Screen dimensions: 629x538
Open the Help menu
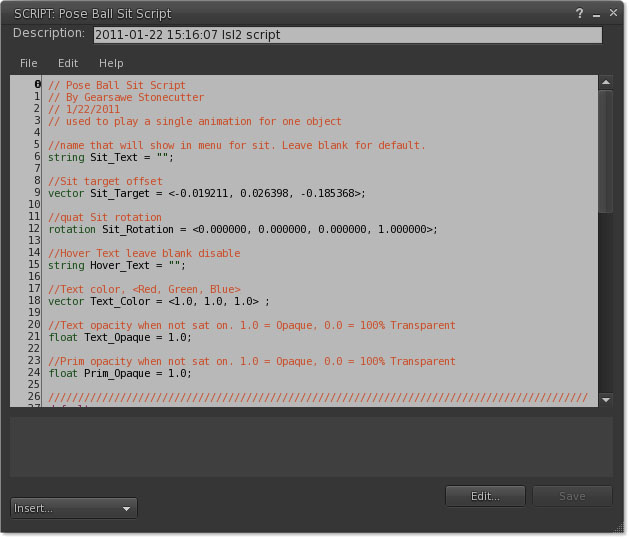(x=111, y=63)
